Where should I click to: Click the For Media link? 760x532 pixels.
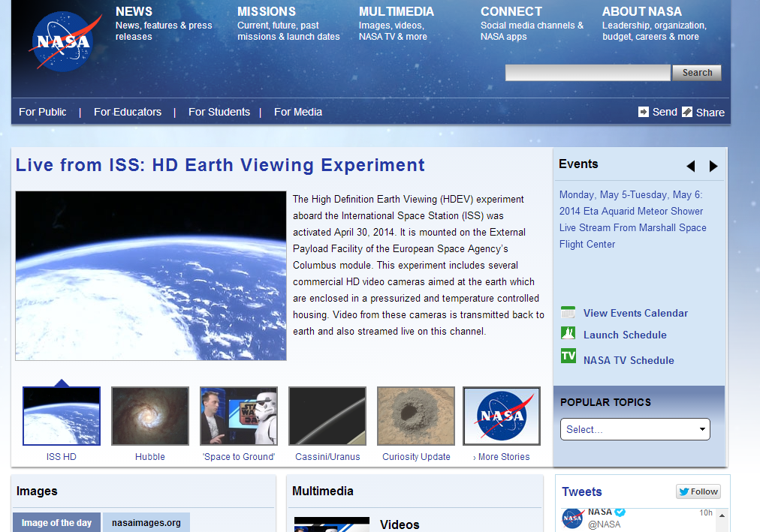pos(298,112)
